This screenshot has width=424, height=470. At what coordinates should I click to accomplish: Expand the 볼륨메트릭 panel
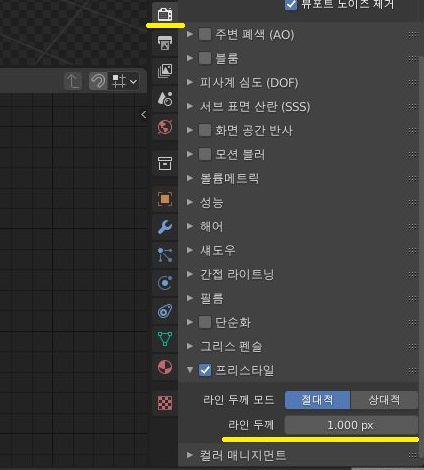point(190,178)
